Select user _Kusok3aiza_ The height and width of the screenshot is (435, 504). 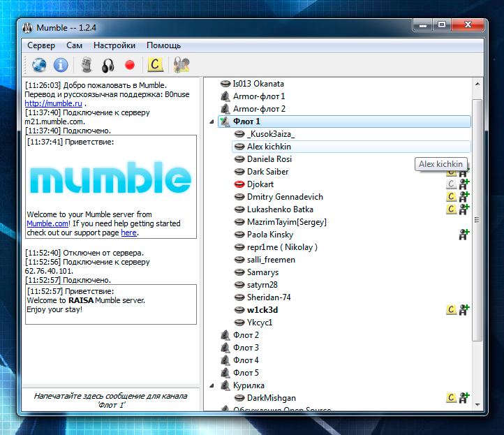point(271,134)
